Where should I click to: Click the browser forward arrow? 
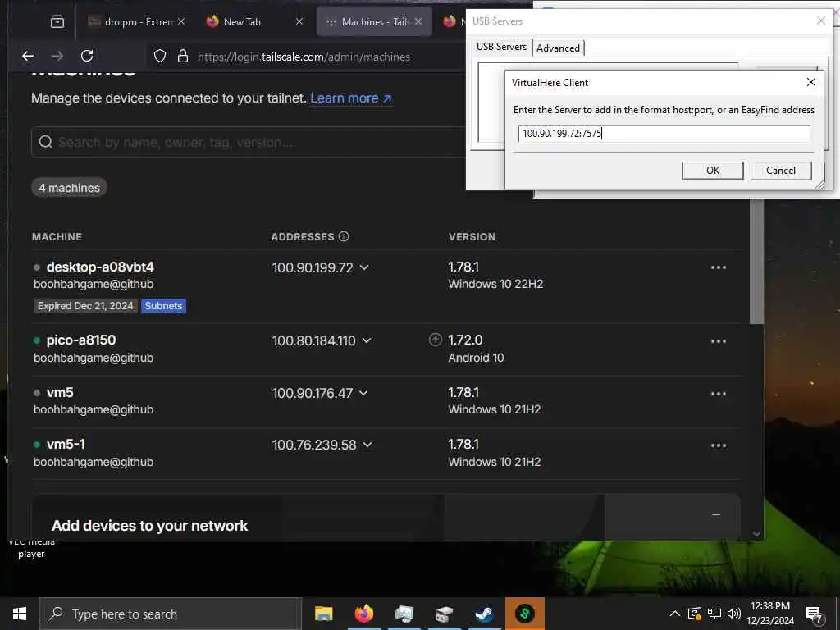(57, 56)
